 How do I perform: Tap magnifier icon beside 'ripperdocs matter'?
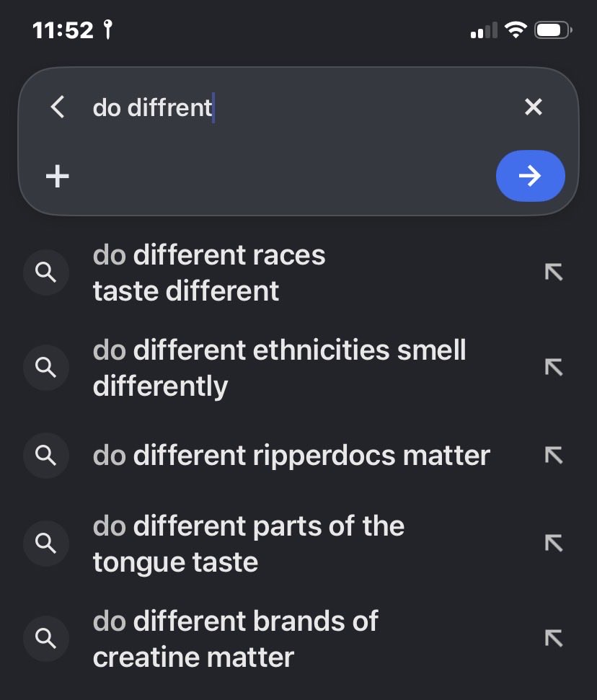click(46, 456)
